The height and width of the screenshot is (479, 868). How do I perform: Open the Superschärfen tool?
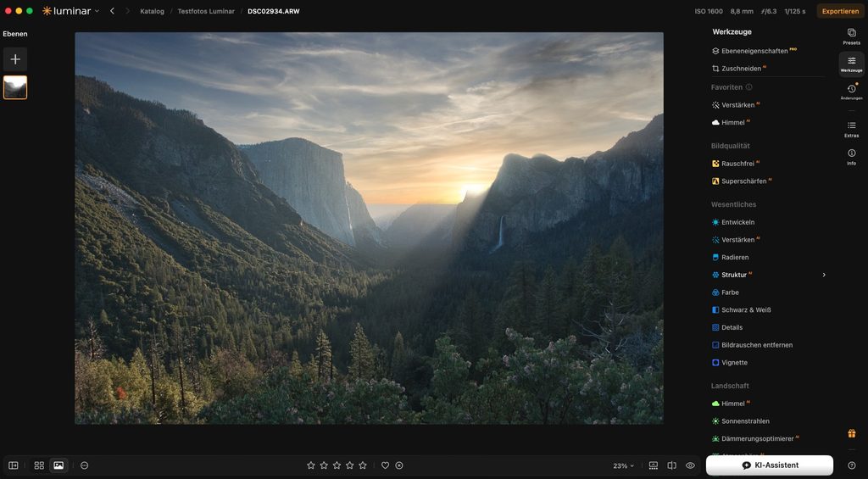(742, 181)
